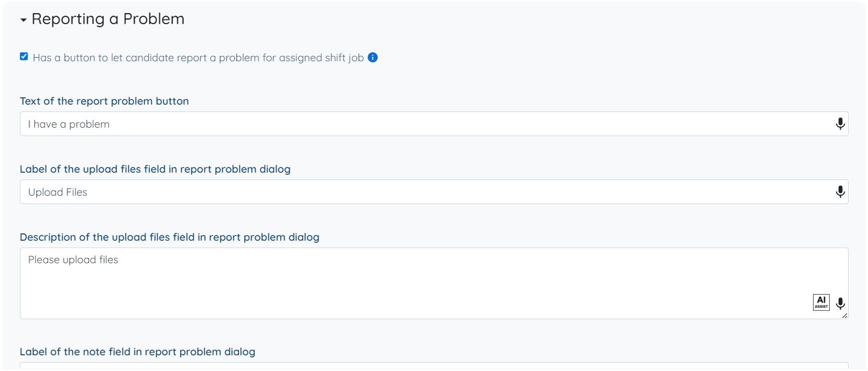Image resolution: width=868 pixels, height=371 pixels.
Task: Collapse the Reporting a Problem section arrow
Action: click(x=23, y=20)
